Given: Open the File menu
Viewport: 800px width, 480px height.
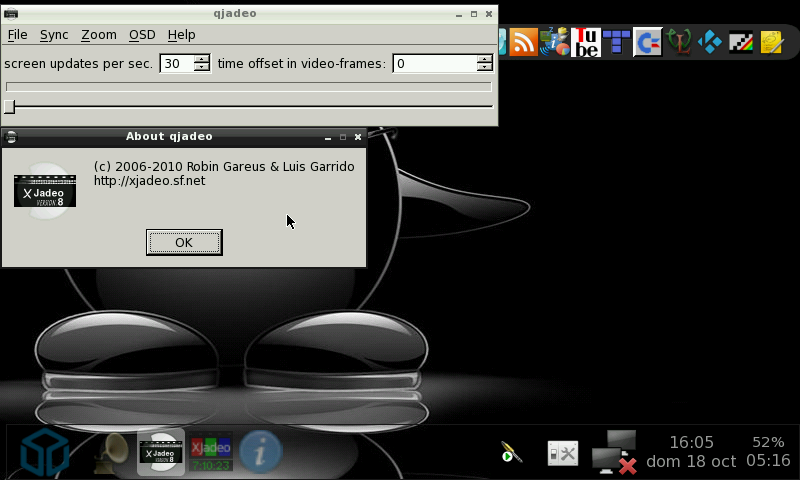Looking at the screenshot, I should pos(17,34).
